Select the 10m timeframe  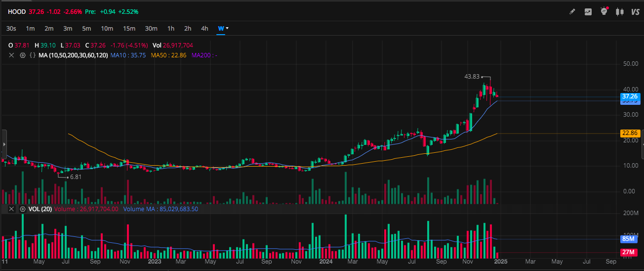tap(107, 28)
